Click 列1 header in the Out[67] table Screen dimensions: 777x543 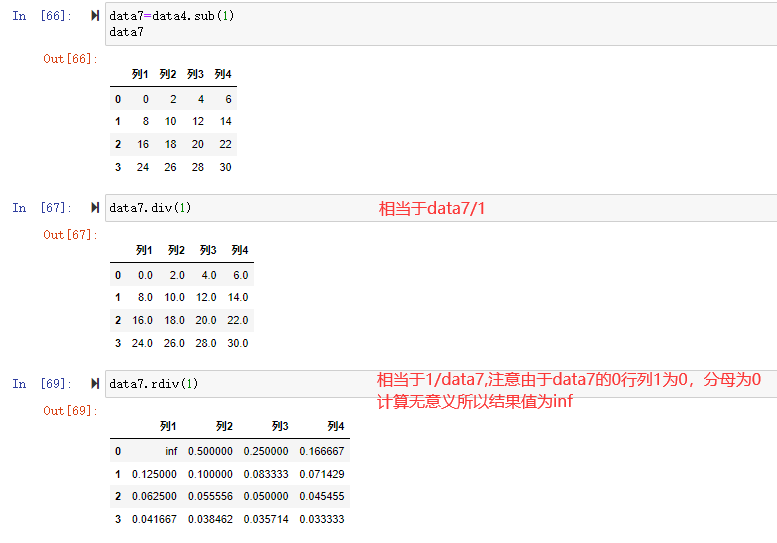click(143, 251)
